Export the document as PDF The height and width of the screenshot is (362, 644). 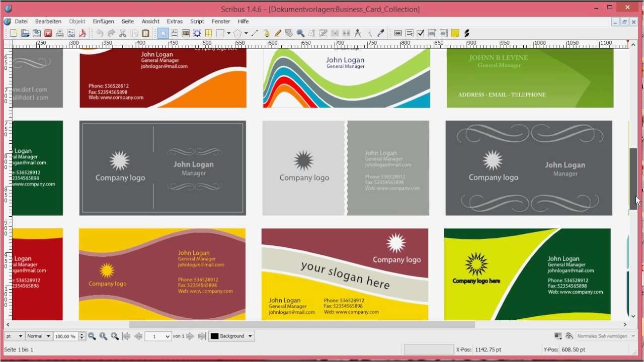tap(82, 34)
